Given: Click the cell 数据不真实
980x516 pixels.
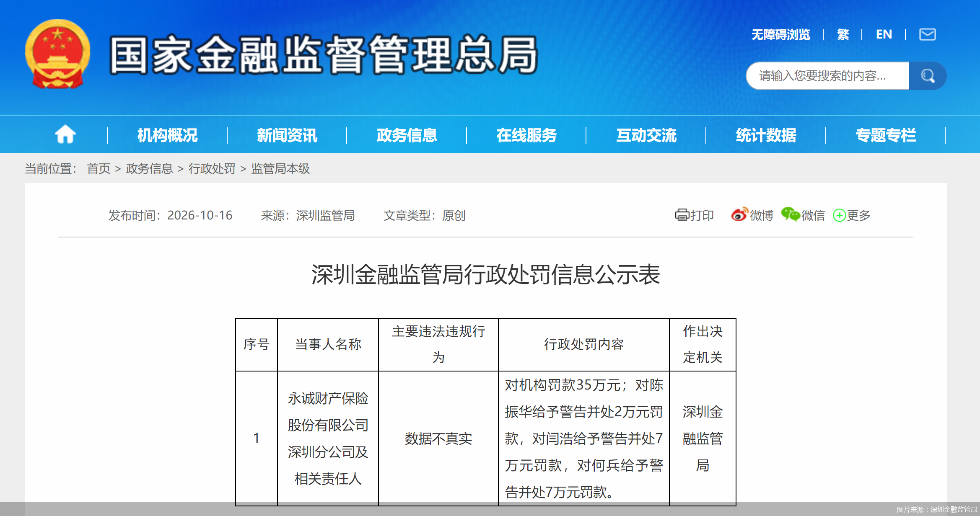Looking at the screenshot, I should click(x=438, y=439).
